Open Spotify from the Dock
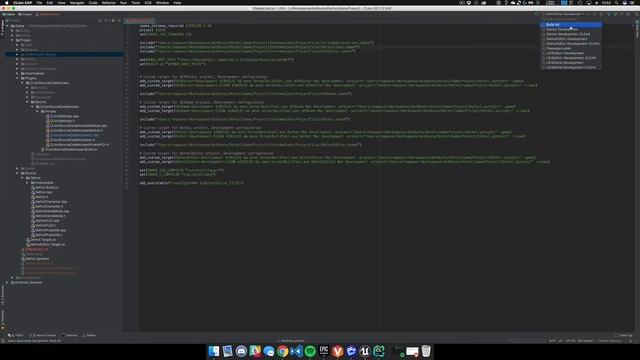The image size is (640, 360). pyautogui.click(x=310, y=351)
